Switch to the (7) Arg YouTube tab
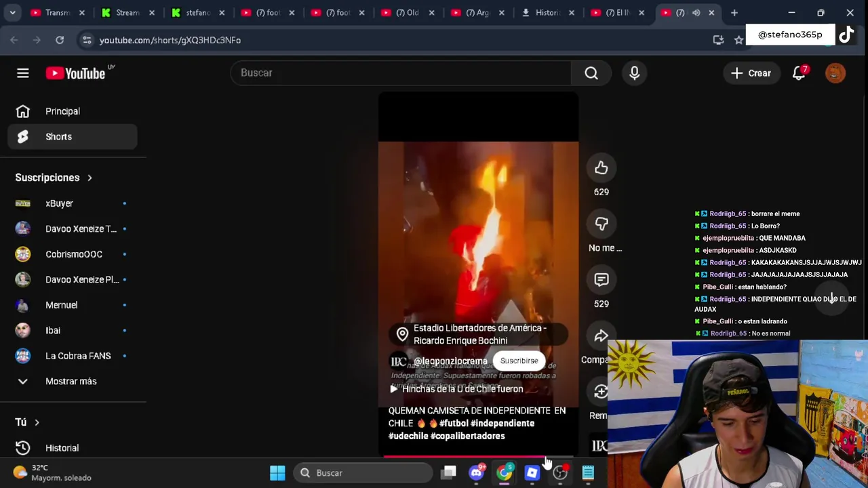 477,13
